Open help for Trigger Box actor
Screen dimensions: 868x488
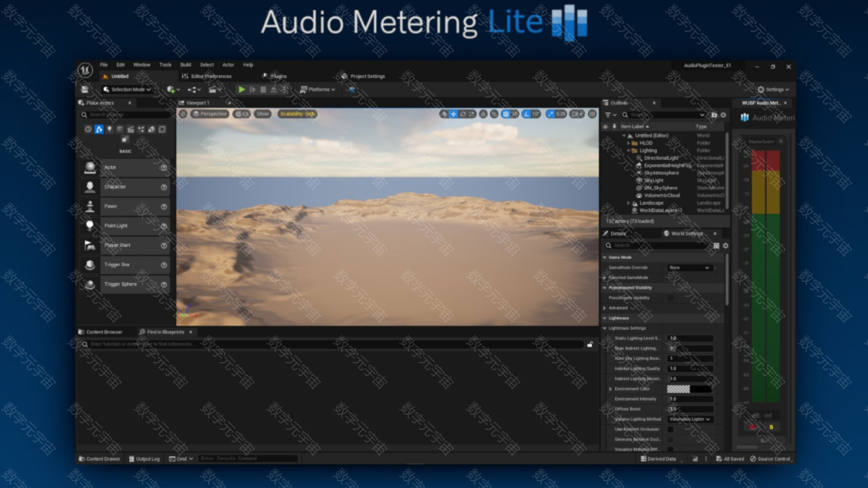[x=163, y=264]
